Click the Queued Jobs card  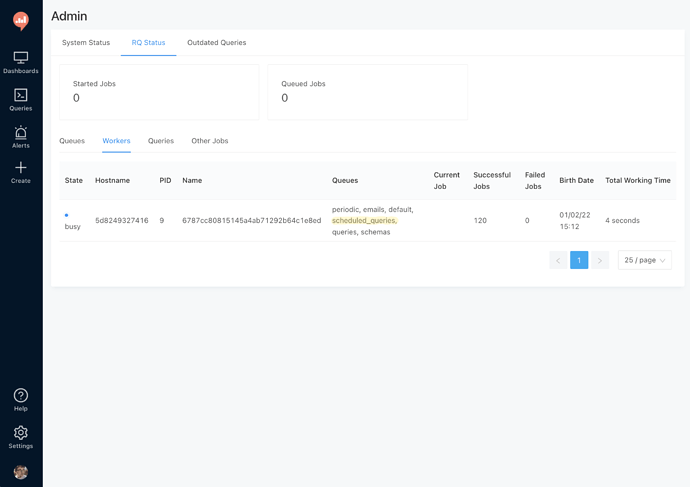[367, 92]
